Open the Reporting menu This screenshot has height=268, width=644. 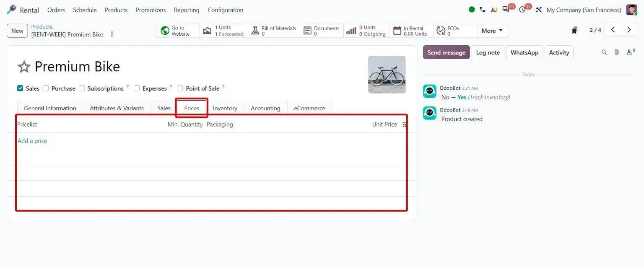[187, 10]
